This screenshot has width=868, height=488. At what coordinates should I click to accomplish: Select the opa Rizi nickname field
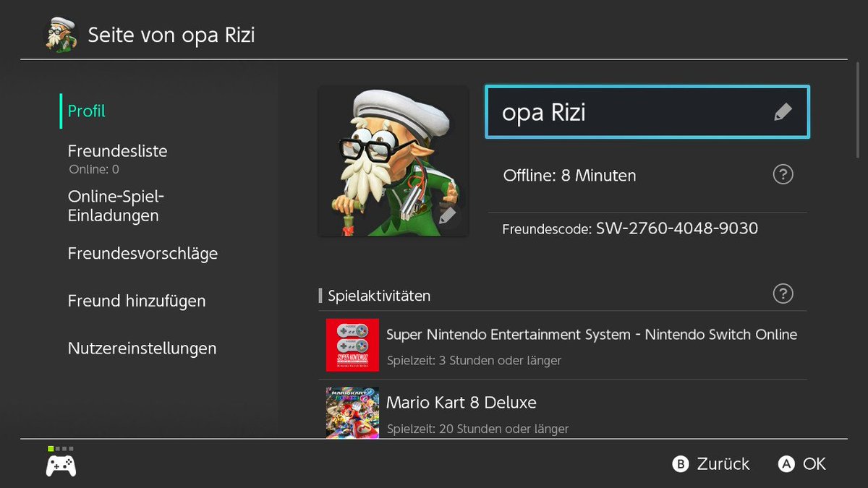647,112
